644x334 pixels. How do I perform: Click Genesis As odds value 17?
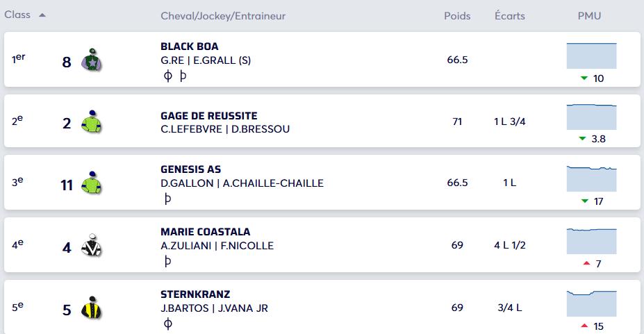(598, 201)
